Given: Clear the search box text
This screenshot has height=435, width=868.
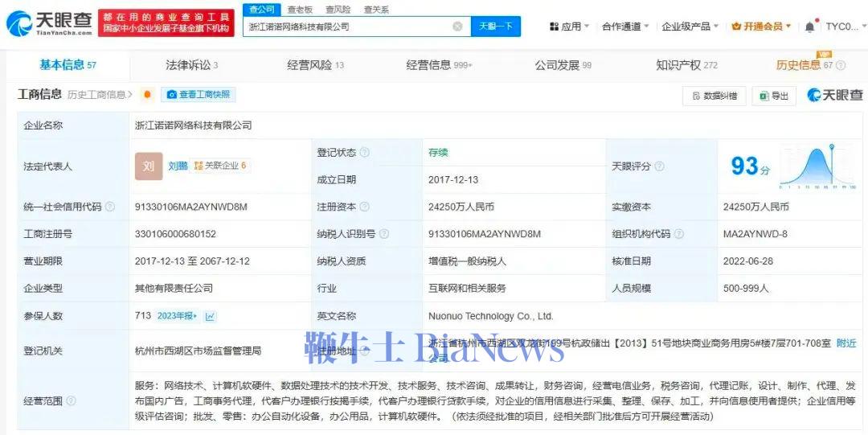Looking at the screenshot, I should click(457, 26).
